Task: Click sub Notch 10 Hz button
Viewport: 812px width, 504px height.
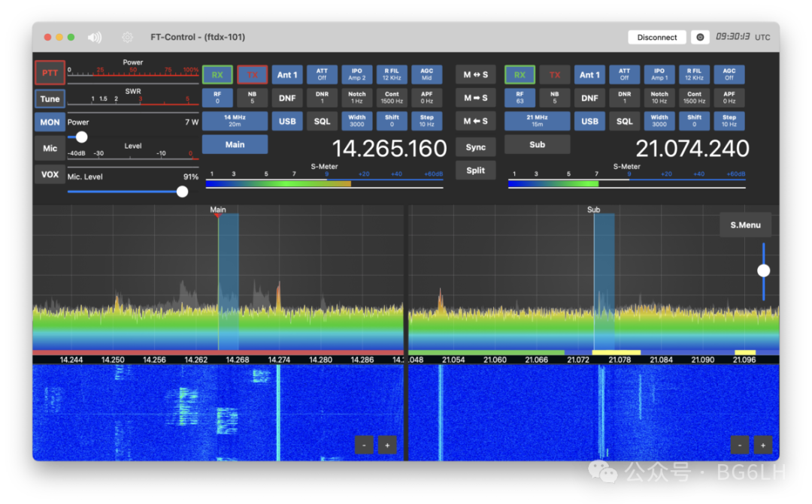Action: pyautogui.click(x=659, y=98)
